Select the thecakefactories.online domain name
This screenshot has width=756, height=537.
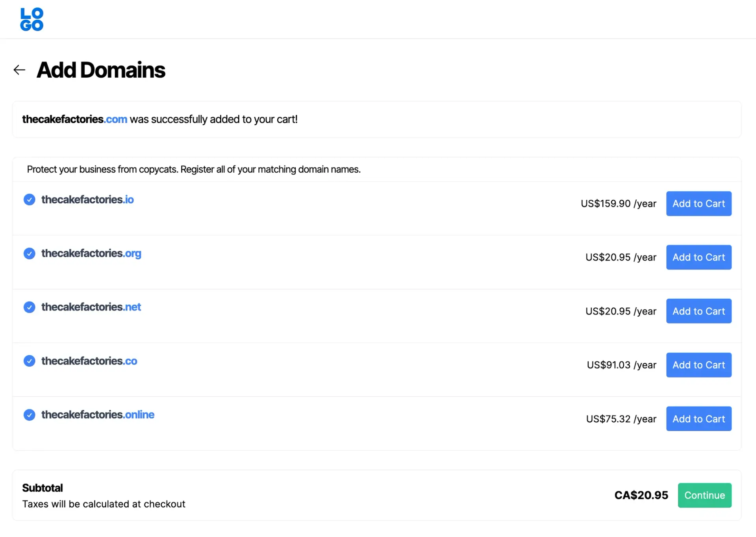(x=98, y=415)
